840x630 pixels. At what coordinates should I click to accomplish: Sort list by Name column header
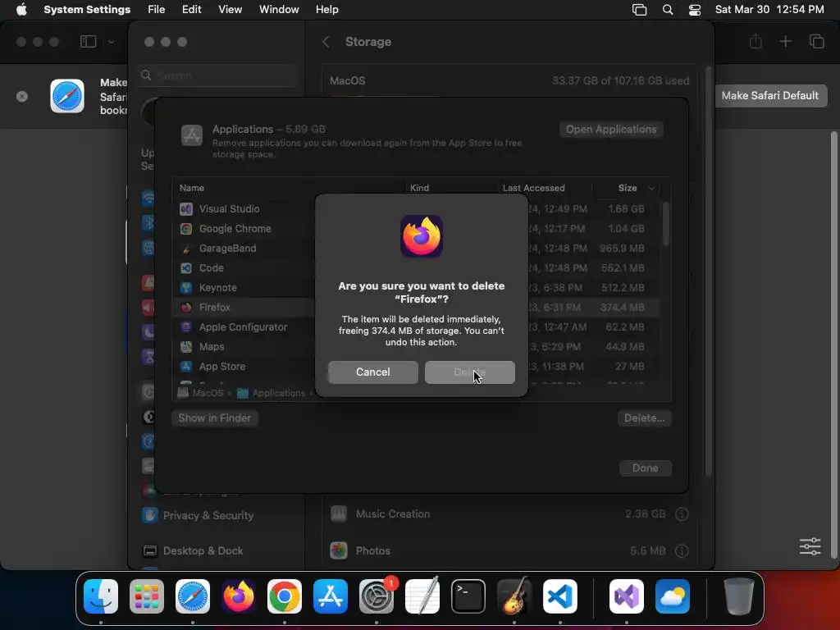pos(192,188)
